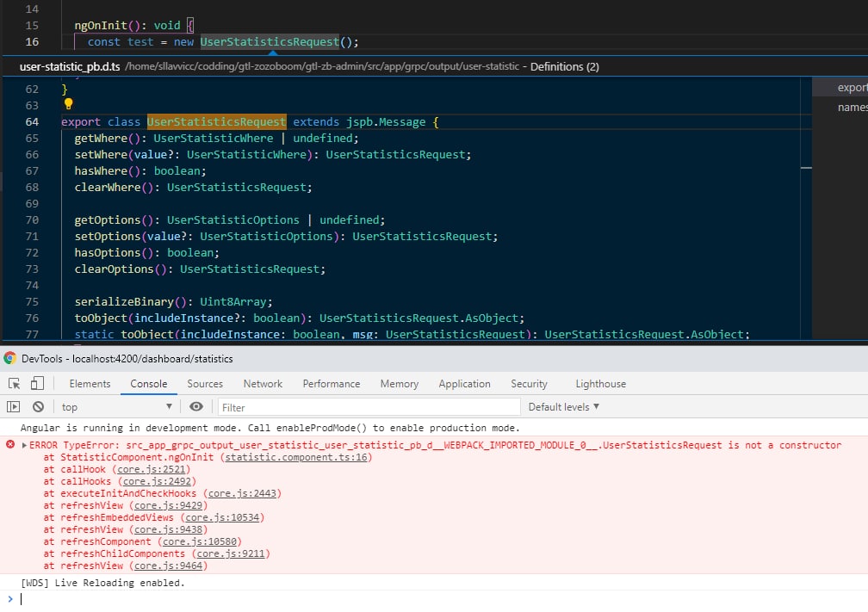Open the statistic.component.ts:16 source link
The image size is (868, 612).
297,457
